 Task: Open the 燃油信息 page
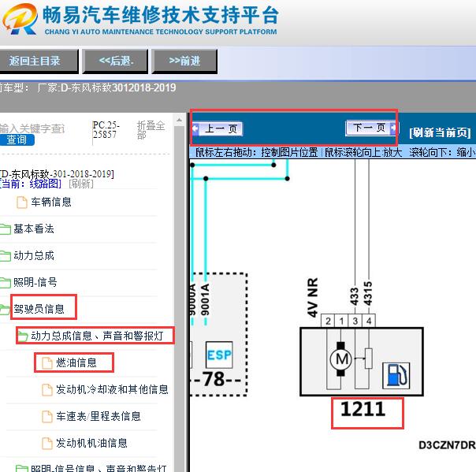(x=76, y=362)
